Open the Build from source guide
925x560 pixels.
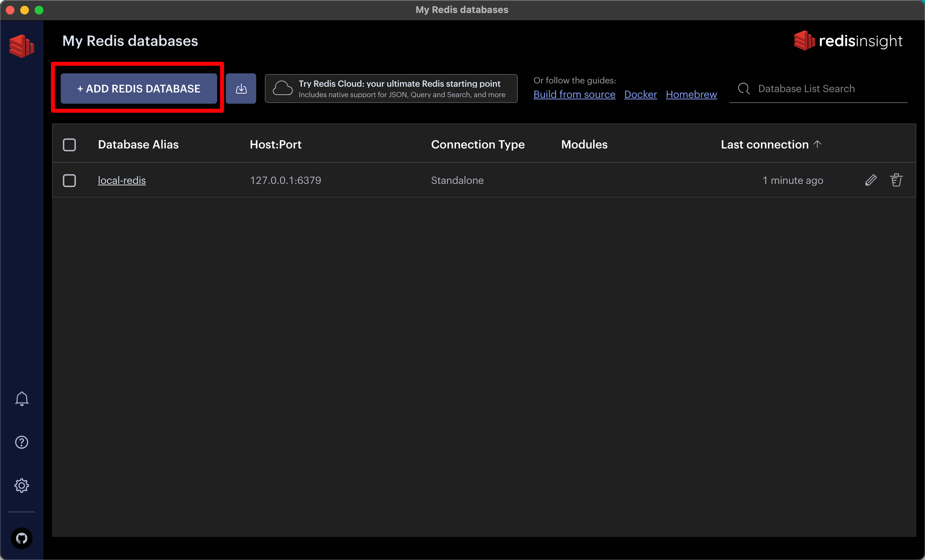(575, 94)
